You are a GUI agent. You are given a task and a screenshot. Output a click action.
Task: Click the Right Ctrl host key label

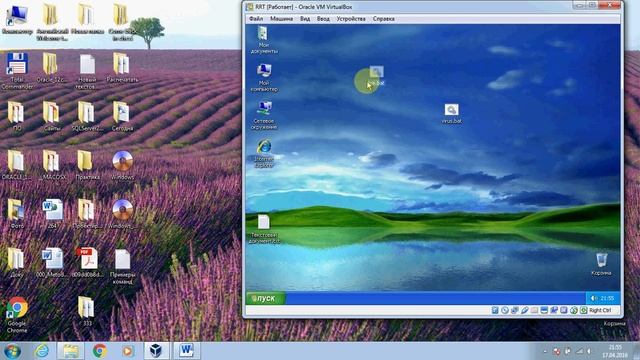600,310
